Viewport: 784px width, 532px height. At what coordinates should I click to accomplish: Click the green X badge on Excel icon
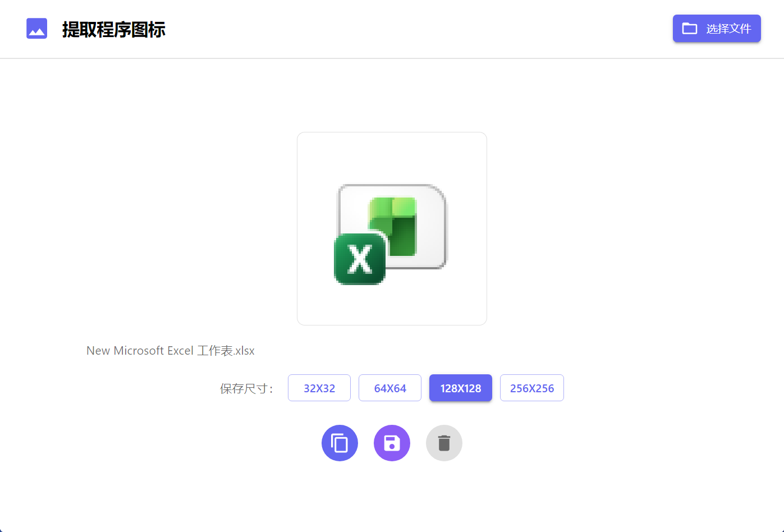[360, 259]
